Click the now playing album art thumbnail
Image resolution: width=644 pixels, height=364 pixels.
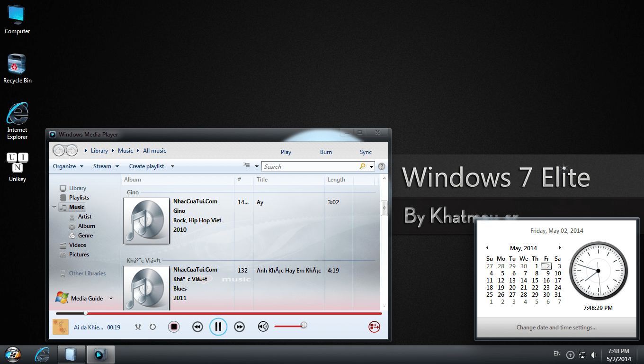(60, 327)
